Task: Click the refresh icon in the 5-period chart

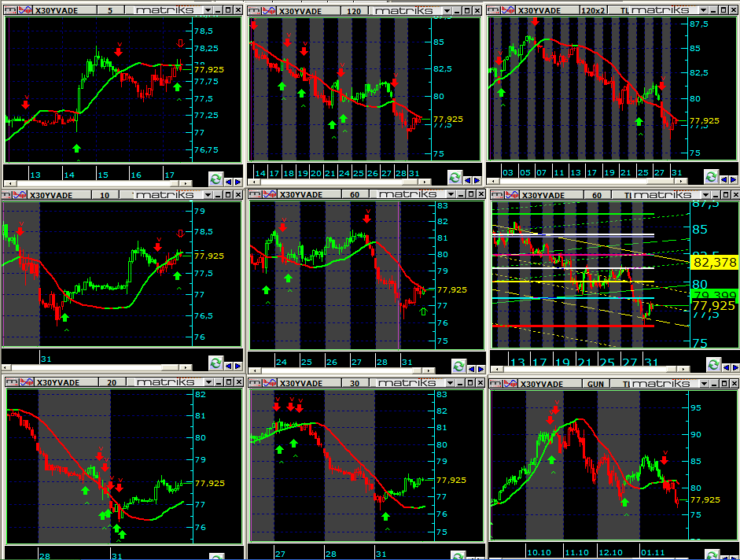Action: coord(215,179)
